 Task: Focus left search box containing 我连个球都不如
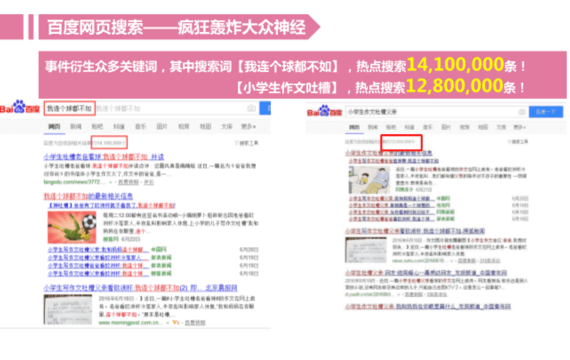point(151,108)
